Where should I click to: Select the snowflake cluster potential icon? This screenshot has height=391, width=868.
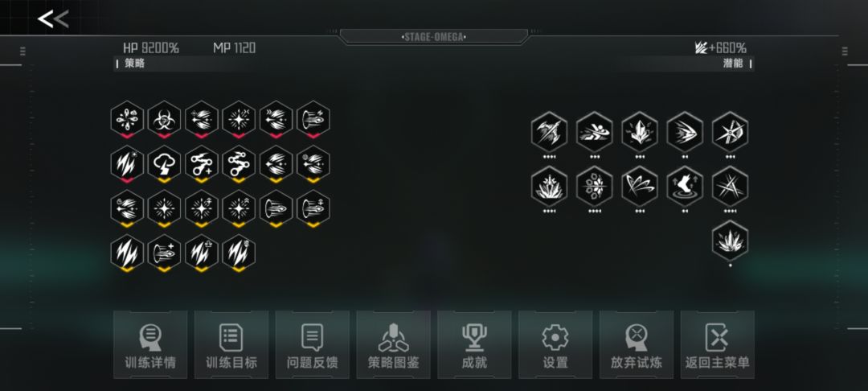tap(595, 187)
